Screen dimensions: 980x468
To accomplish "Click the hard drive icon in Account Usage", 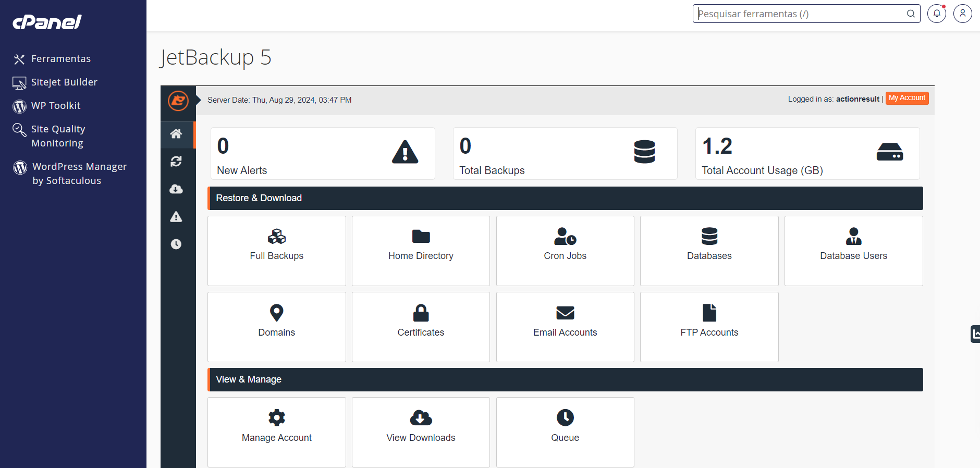I will pos(890,152).
